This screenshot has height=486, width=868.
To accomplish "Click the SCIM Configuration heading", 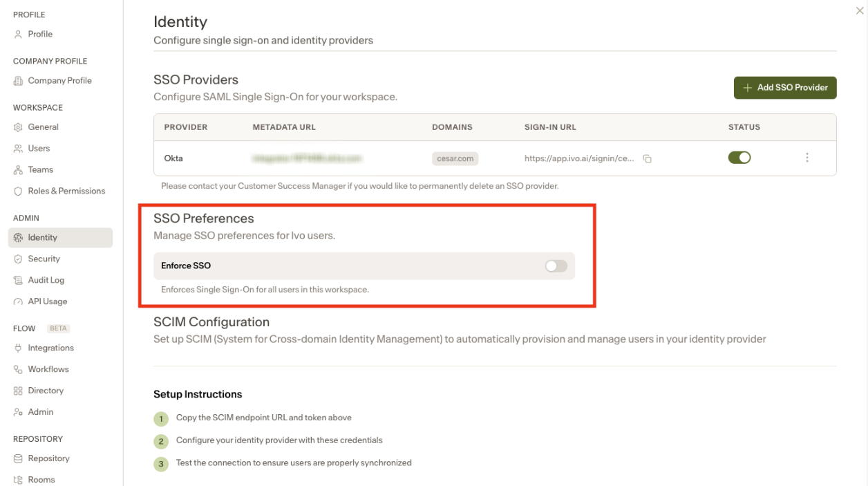I will click(211, 322).
